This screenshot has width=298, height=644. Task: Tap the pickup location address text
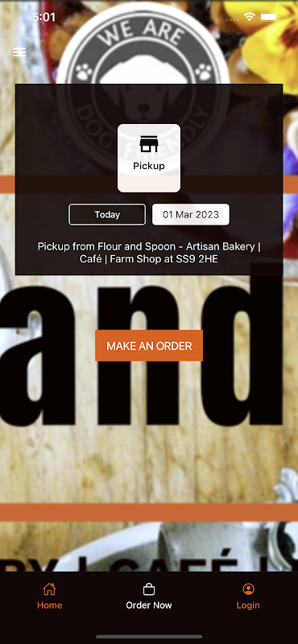click(x=149, y=253)
